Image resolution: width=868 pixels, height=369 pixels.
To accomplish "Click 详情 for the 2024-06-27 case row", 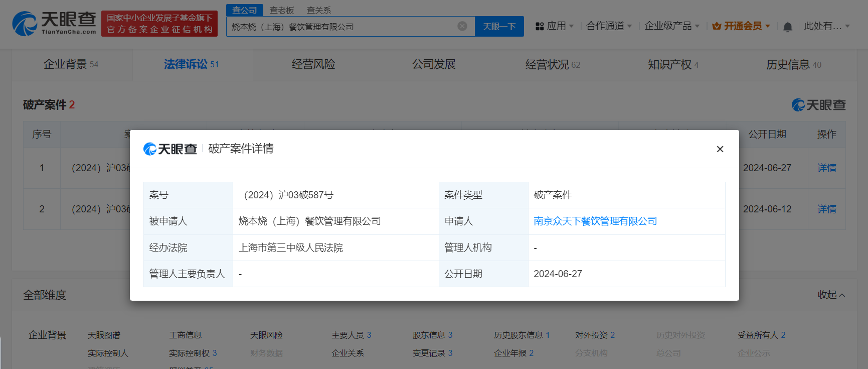I will point(826,168).
